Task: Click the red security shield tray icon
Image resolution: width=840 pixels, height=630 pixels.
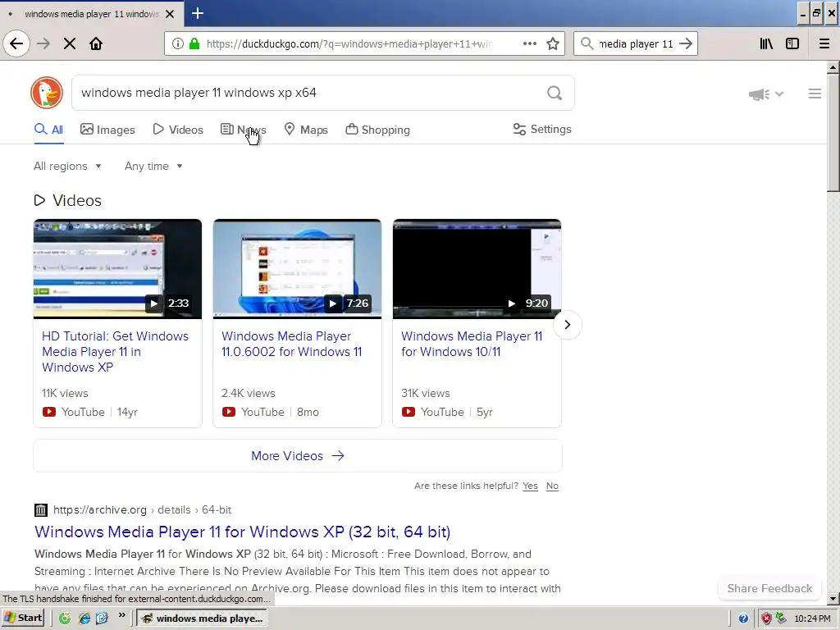Action: [x=767, y=619]
